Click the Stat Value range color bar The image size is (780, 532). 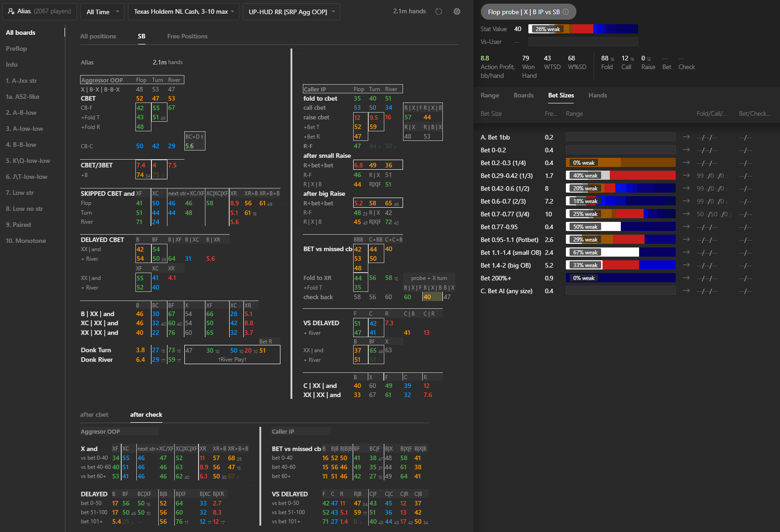pos(583,29)
